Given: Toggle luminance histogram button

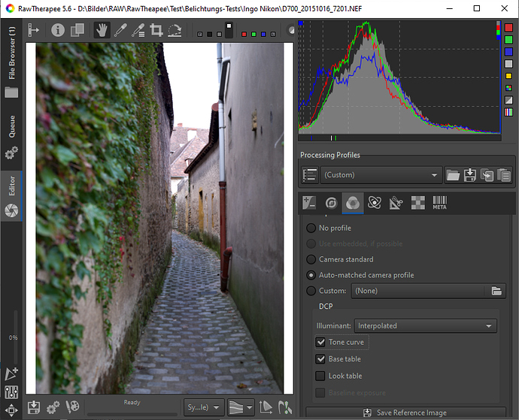Looking at the screenshot, I should pos(508,64).
